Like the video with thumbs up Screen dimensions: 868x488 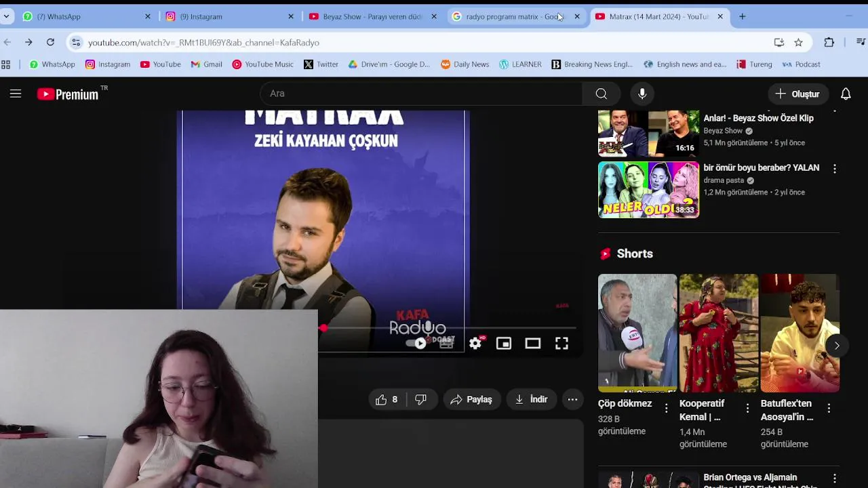coord(387,399)
